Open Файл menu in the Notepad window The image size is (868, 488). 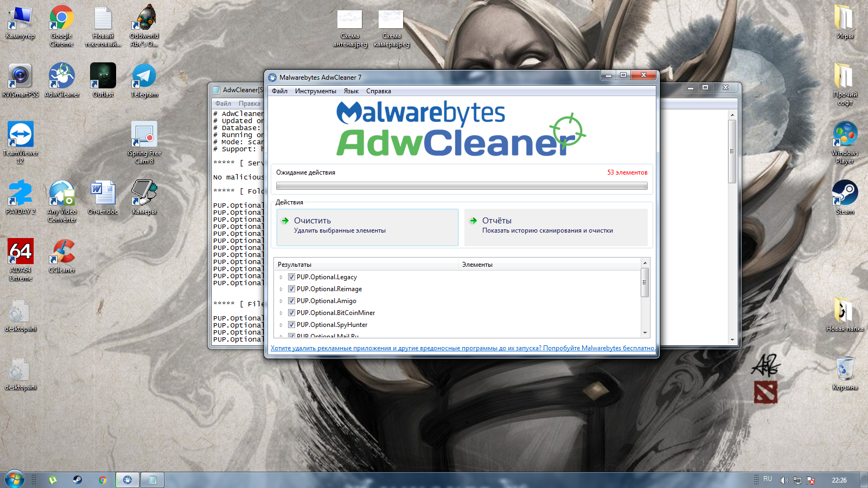tap(223, 104)
